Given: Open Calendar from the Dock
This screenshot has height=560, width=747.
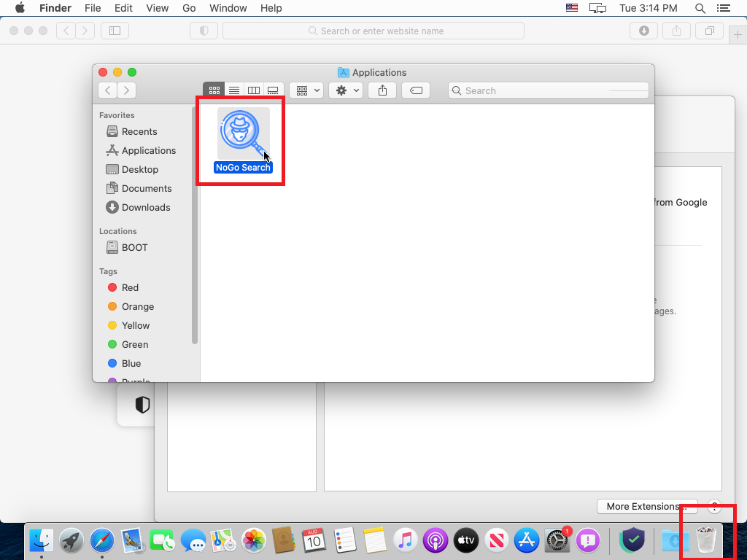Looking at the screenshot, I should coord(314,540).
